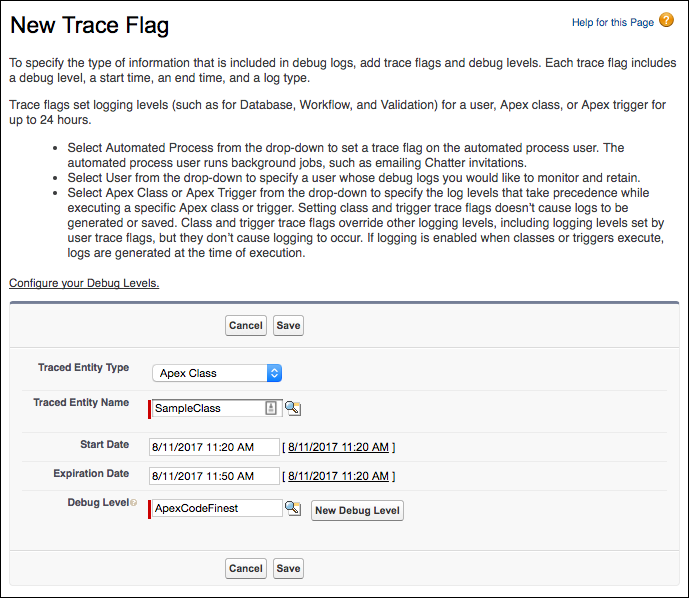The height and width of the screenshot is (598, 689).
Task: Open the Help for this Page link
Action: pyautogui.click(x=612, y=22)
